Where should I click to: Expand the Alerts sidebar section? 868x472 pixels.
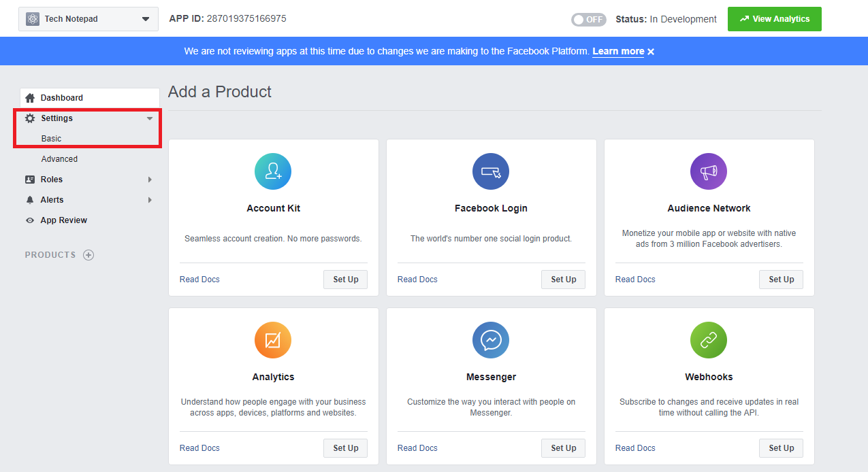tap(150, 200)
